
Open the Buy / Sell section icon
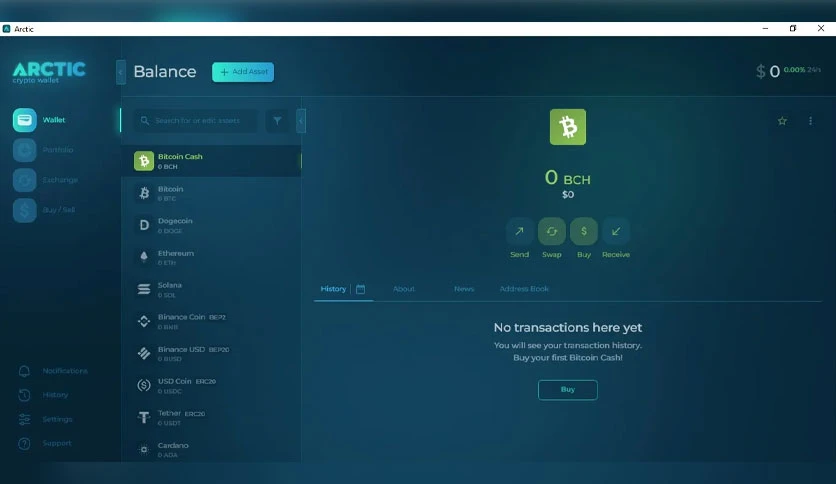(25, 210)
